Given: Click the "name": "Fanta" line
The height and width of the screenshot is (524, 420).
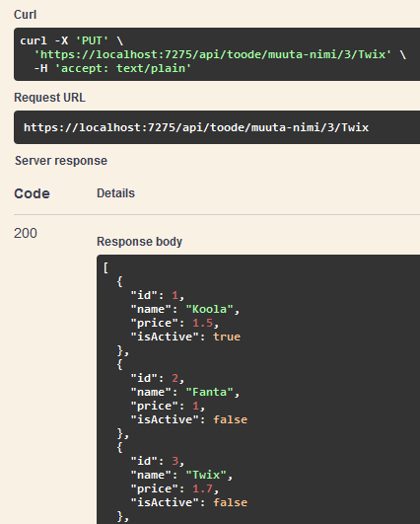Looking at the screenshot, I should click(185, 392).
